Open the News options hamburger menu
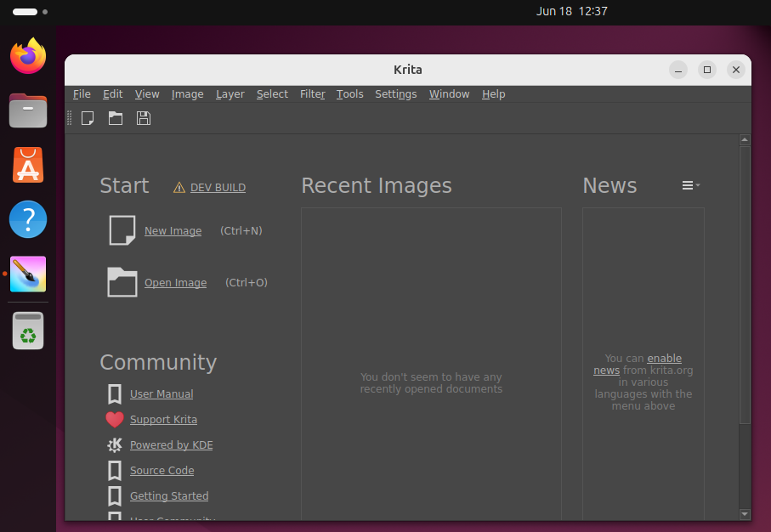 pyautogui.click(x=690, y=185)
